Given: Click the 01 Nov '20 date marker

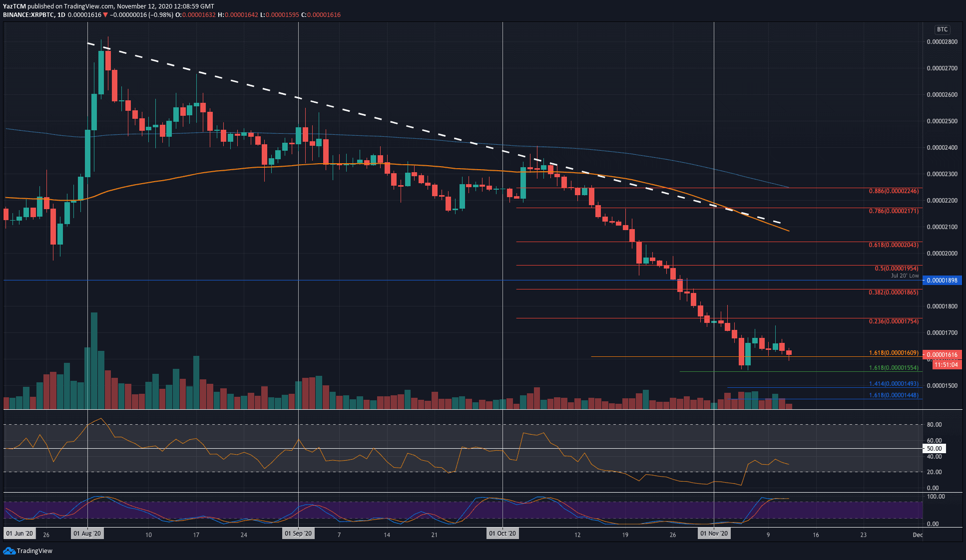Looking at the screenshot, I should click(x=714, y=534).
